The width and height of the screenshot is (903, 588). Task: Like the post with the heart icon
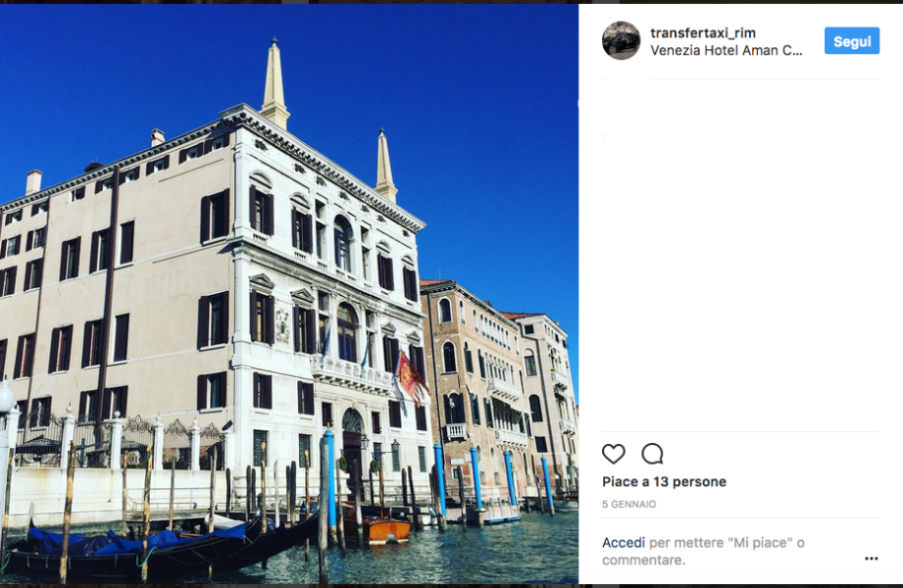point(614,454)
